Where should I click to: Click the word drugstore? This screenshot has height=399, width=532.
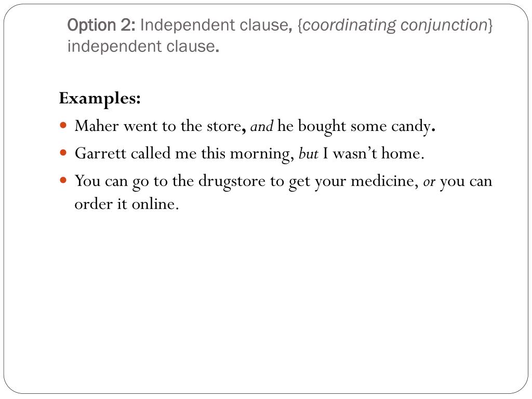[x=232, y=181]
